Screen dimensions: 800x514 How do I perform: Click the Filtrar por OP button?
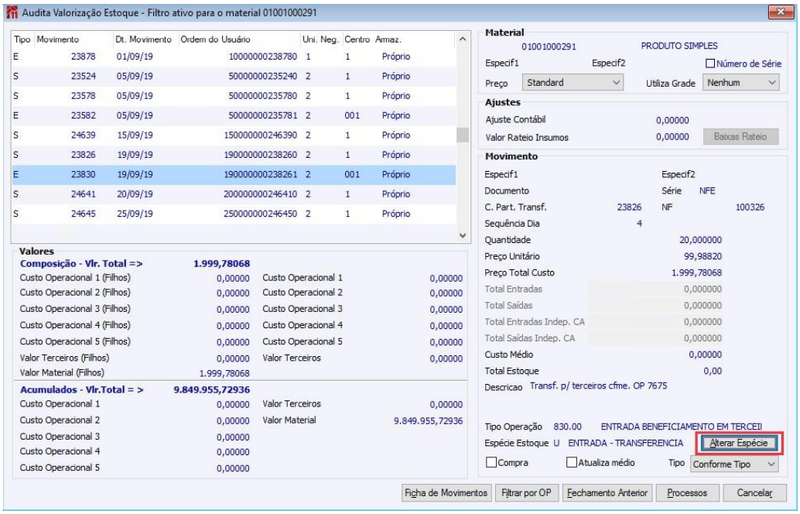(527, 493)
